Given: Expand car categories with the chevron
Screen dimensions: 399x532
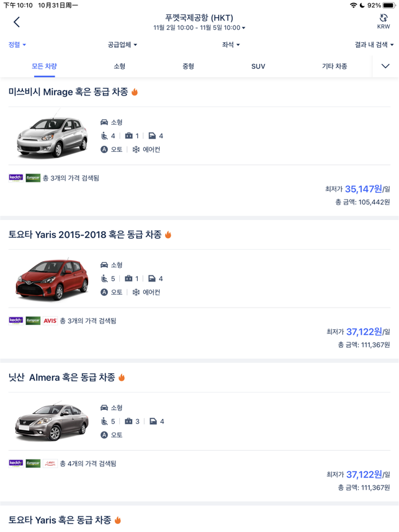Looking at the screenshot, I should coord(385,66).
